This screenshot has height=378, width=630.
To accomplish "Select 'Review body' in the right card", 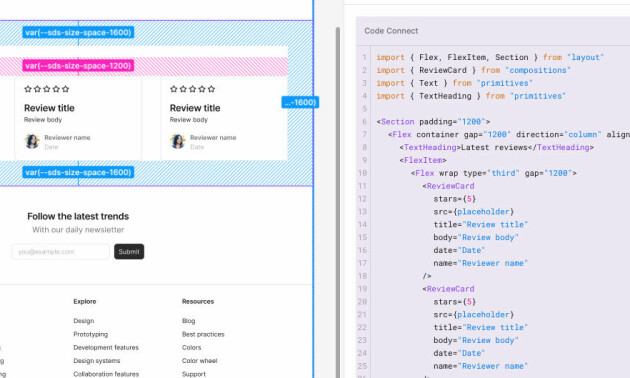I will pyautogui.click(x=189, y=120).
